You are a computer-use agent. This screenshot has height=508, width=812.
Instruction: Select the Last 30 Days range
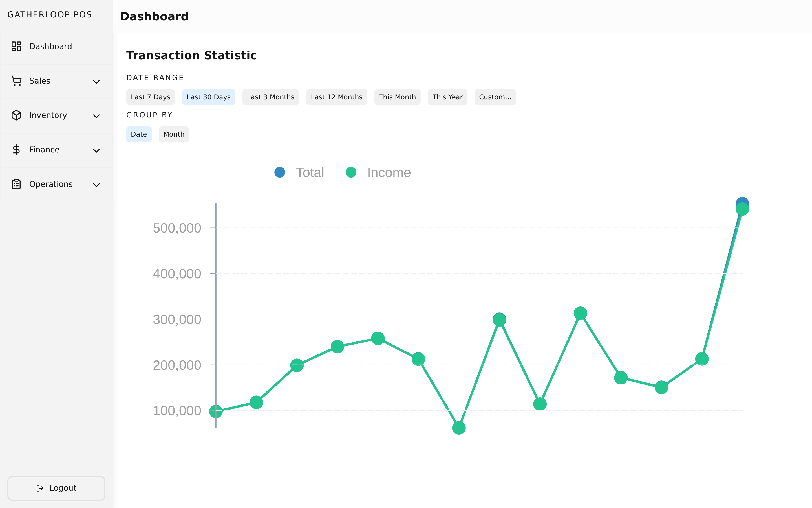pyautogui.click(x=208, y=97)
